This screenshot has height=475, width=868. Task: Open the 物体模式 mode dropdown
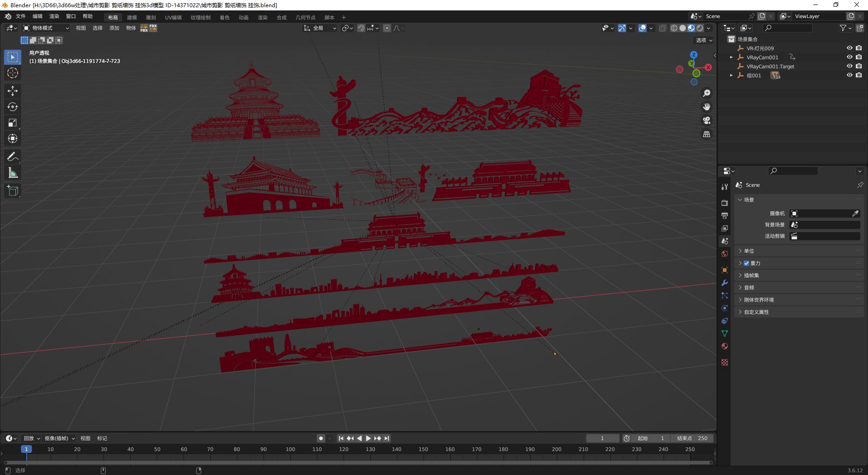(x=46, y=28)
